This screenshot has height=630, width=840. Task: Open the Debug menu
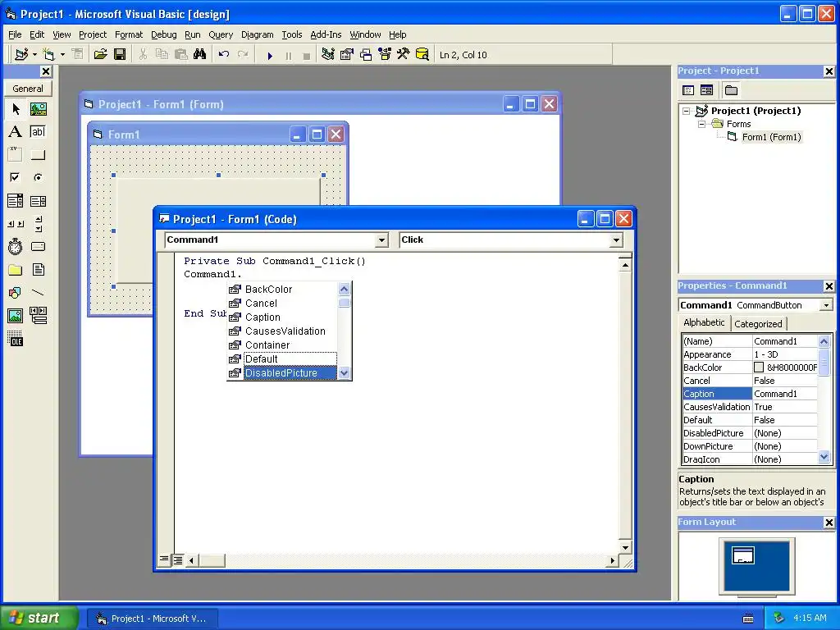coord(163,34)
